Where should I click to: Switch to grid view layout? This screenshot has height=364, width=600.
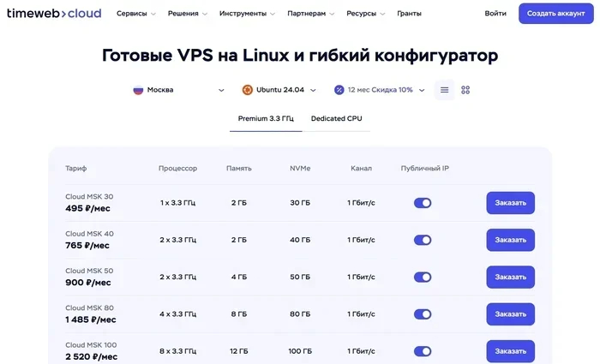coord(465,90)
